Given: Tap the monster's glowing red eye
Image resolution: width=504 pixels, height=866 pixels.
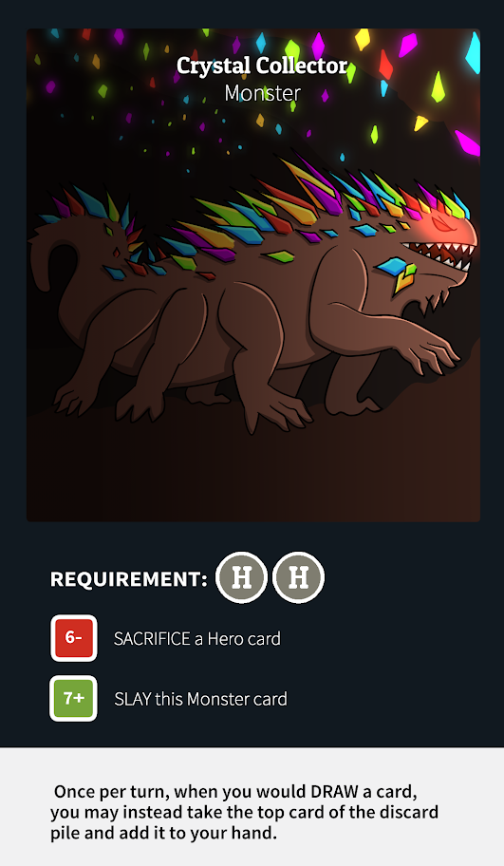Looking at the screenshot, I should tap(443, 224).
